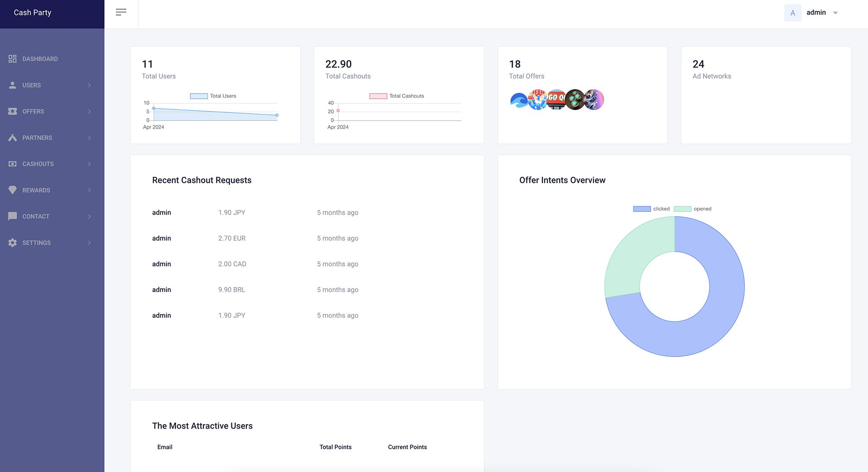Open the red GO offer icon
The width and height of the screenshot is (868, 472).
pos(556,100)
